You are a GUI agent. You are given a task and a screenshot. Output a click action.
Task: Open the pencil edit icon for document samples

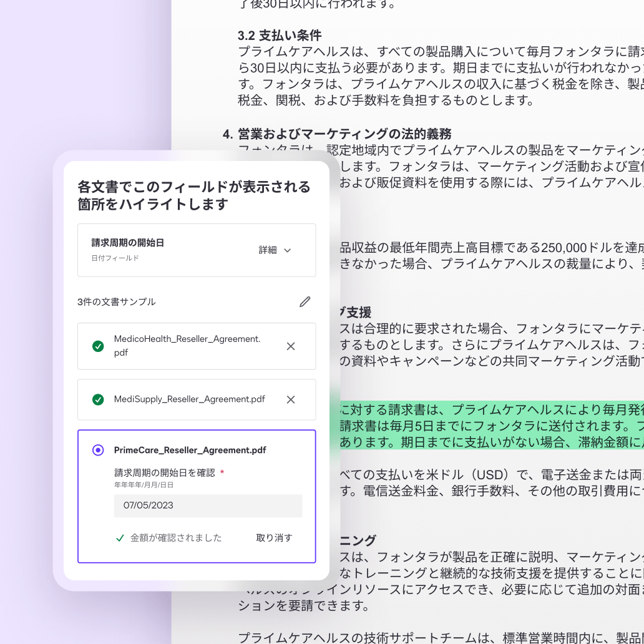305,301
